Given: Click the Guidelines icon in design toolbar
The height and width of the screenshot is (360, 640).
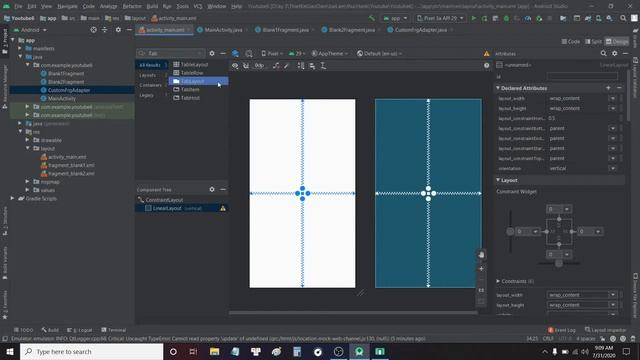Looking at the screenshot, I should [x=323, y=66].
